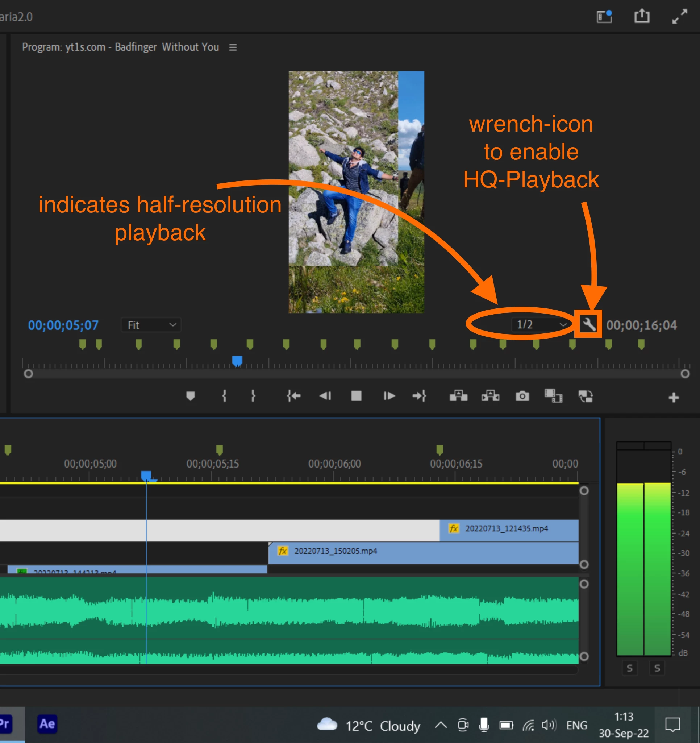Screen dimensions: 700x743
Task: Step back one frame
Action: (325, 396)
